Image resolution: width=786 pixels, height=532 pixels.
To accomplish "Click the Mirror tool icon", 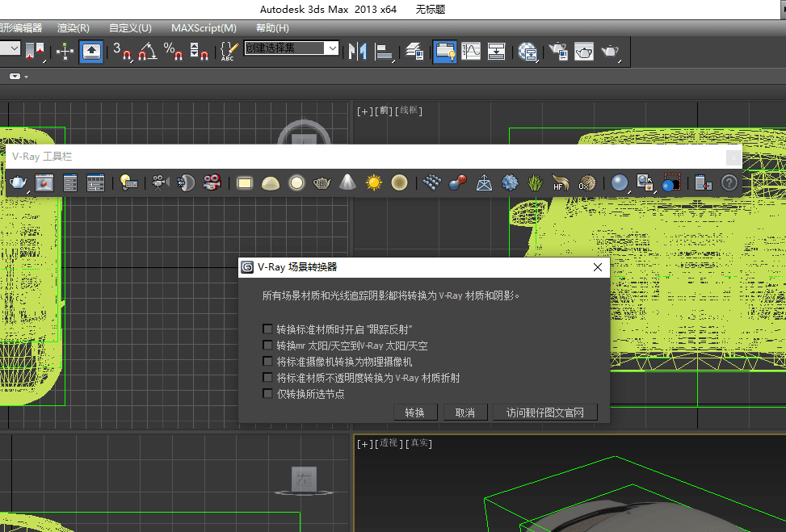I will (357, 51).
